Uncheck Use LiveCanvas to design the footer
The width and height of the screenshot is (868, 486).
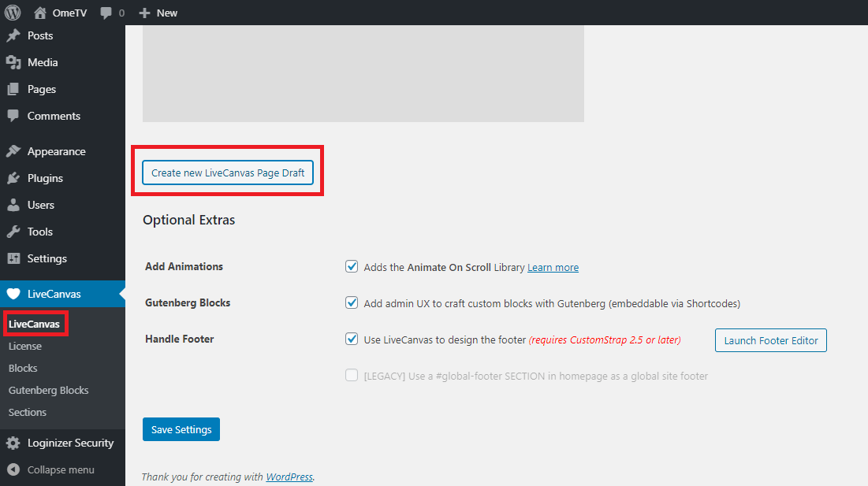pos(352,339)
